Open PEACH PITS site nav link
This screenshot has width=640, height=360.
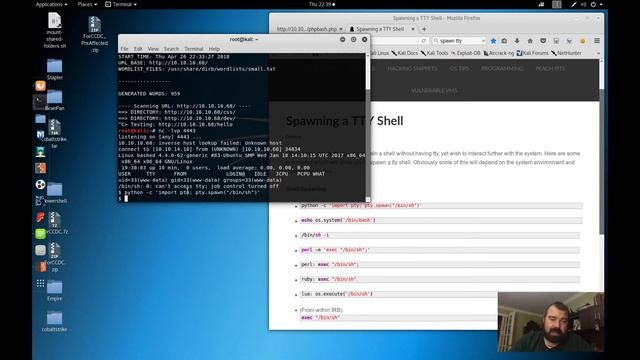pos(550,69)
